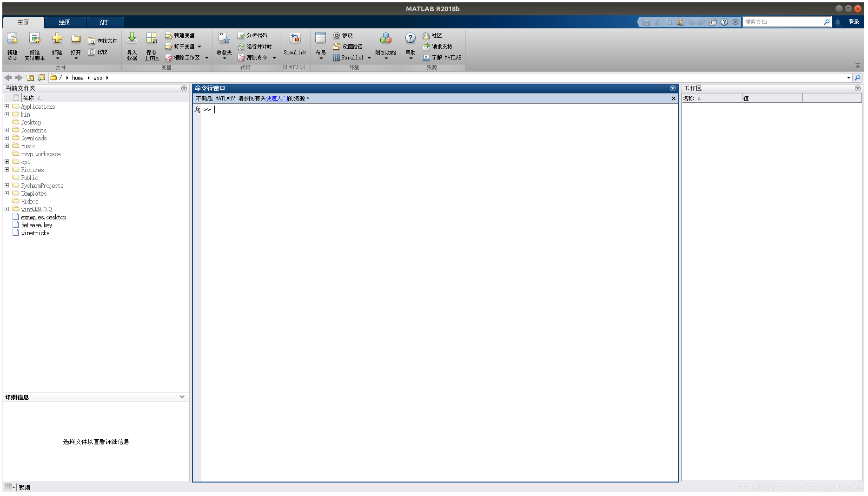Select the Release.key file

(x=37, y=225)
